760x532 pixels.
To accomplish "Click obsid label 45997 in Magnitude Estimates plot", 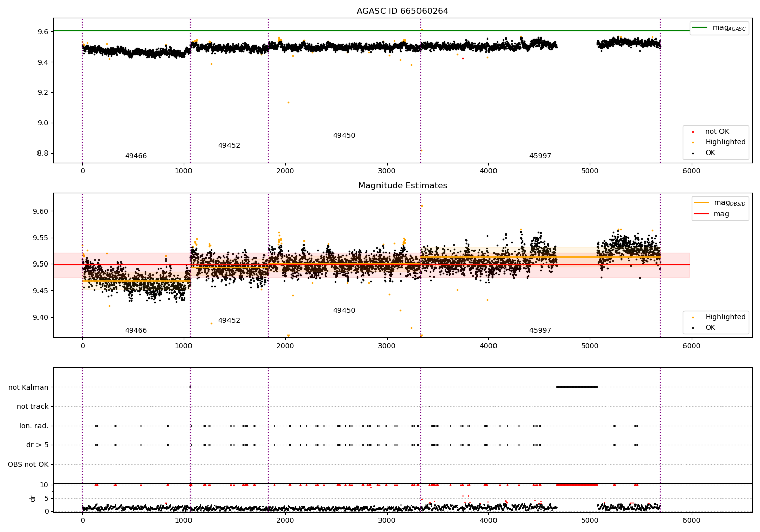I will click(540, 331).
